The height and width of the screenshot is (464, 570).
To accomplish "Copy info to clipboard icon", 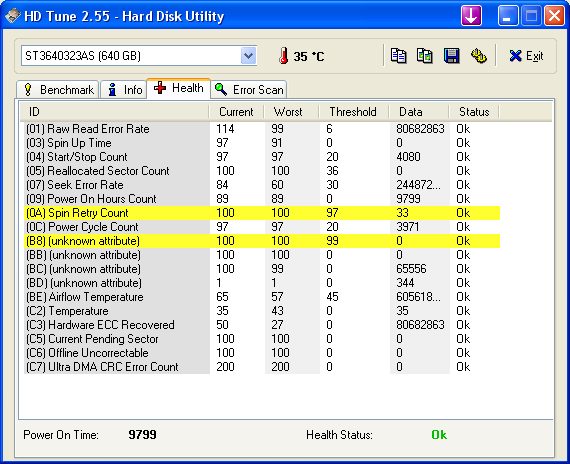I will click(398, 56).
